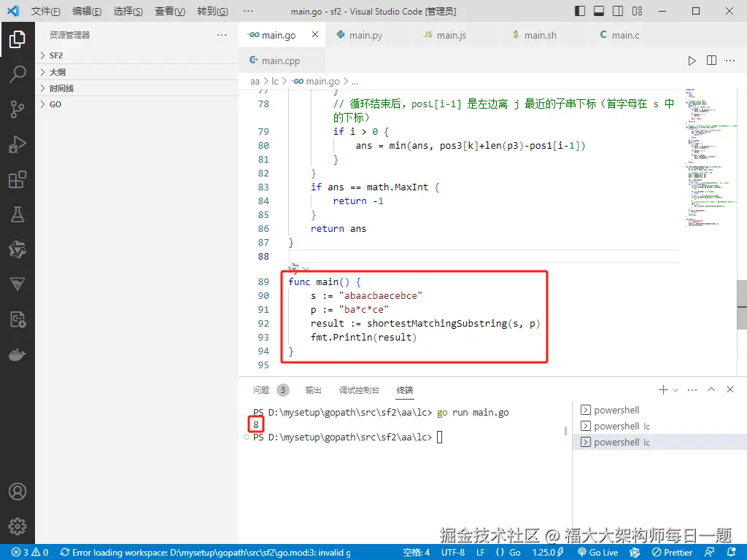Image resolution: width=747 pixels, height=560 pixels.
Task: Open Explorer panel More Actions ellipsis
Action: tap(222, 35)
